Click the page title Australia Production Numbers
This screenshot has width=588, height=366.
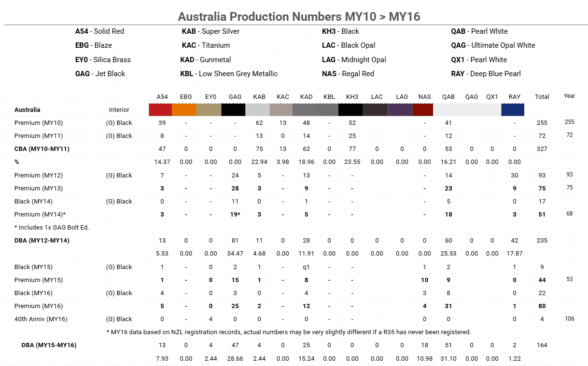coord(299,17)
